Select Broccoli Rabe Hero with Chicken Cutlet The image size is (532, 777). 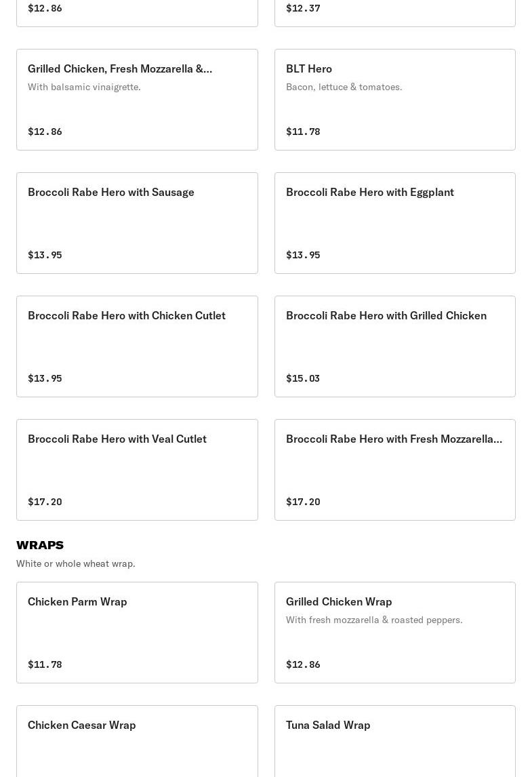tap(137, 346)
